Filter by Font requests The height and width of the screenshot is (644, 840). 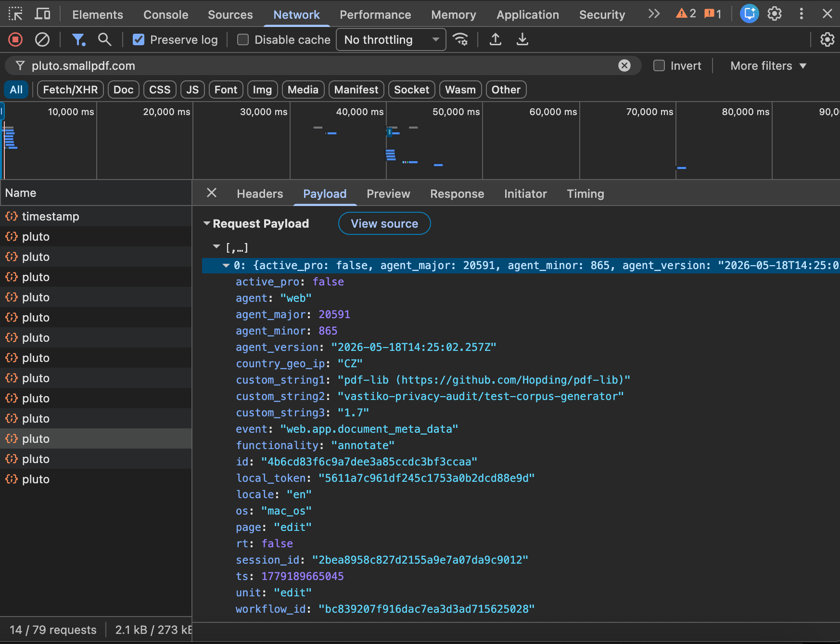[226, 90]
